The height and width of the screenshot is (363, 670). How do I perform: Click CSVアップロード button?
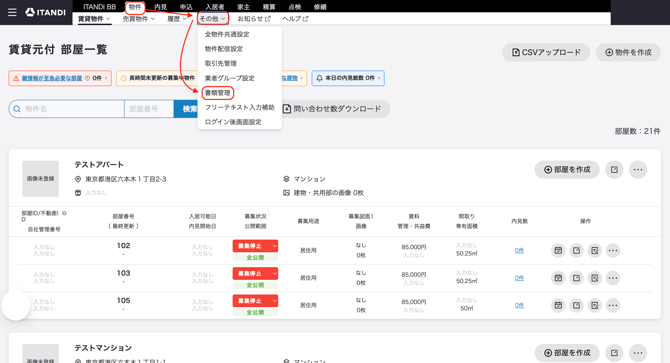pyautogui.click(x=546, y=52)
